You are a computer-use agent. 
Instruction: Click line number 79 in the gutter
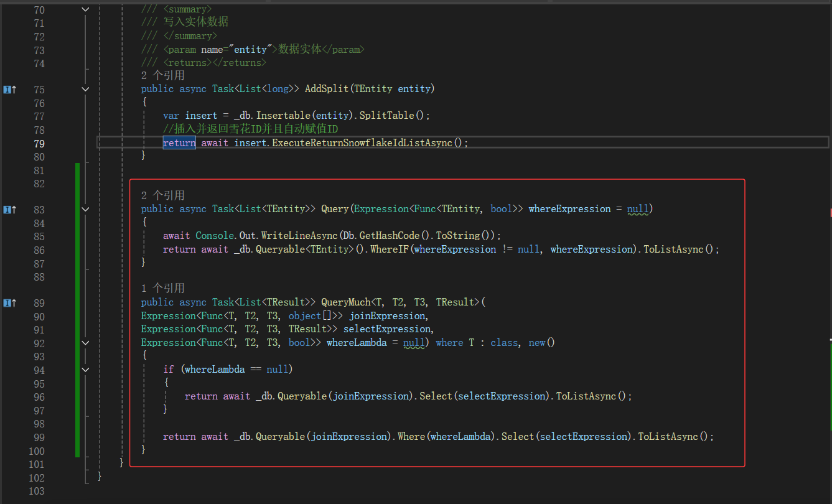(x=39, y=143)
